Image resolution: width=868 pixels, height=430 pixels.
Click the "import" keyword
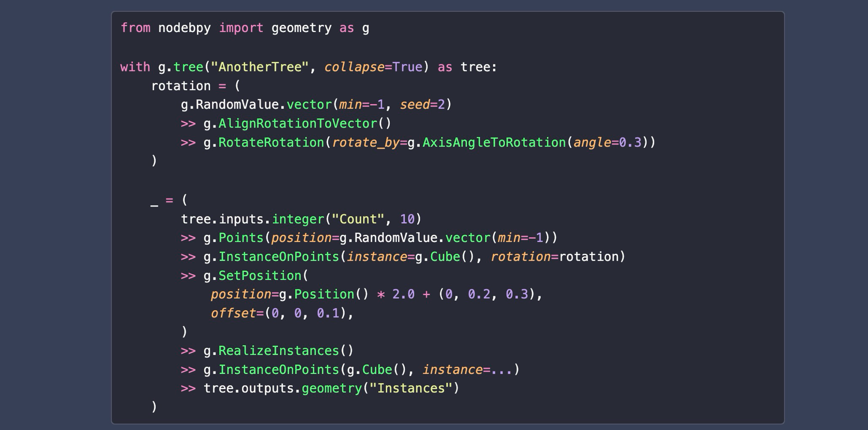click(241, 28)
